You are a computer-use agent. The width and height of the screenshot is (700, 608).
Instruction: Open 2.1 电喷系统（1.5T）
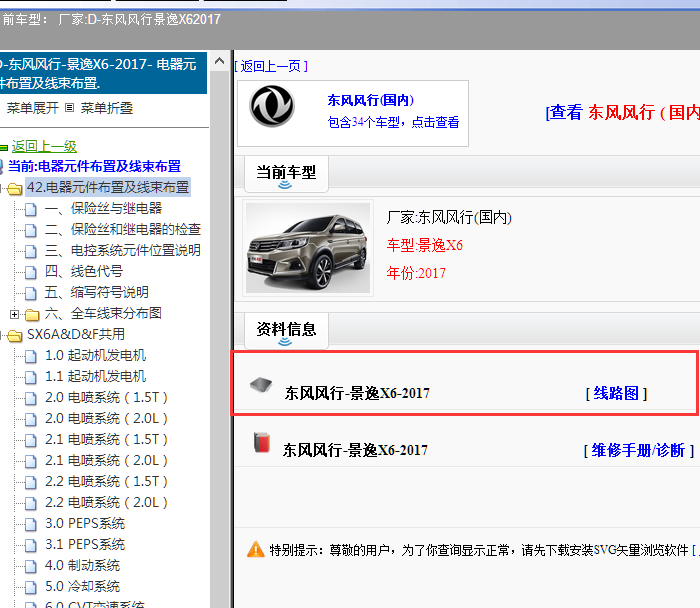(x=107, y=439)
